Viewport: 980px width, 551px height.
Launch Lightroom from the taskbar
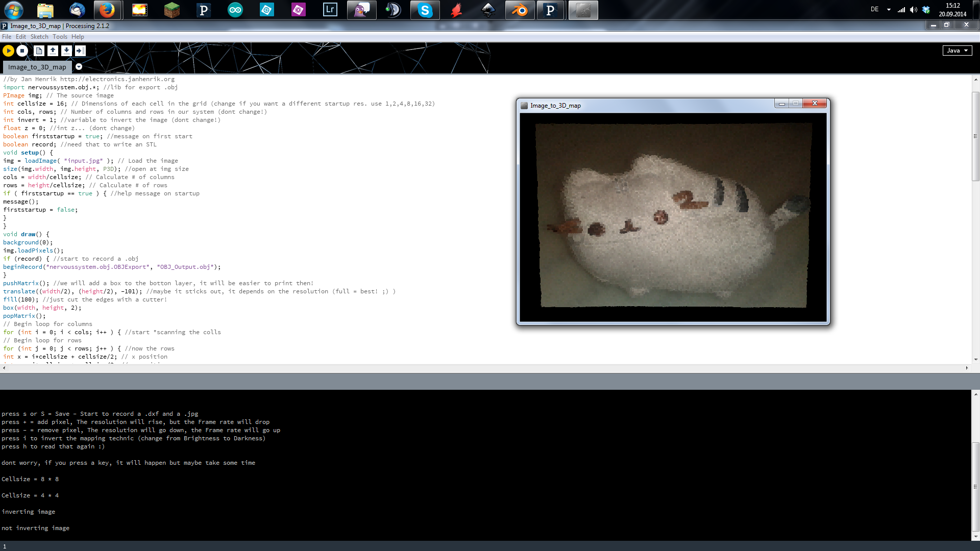point(330,10)
